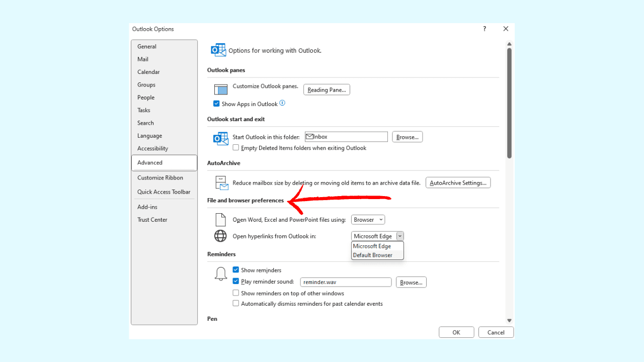The width and height of the screenshot is (644, 362).
Task: Click the globe icon beside Open hyperlinks
Action: (x=220, y=236)
